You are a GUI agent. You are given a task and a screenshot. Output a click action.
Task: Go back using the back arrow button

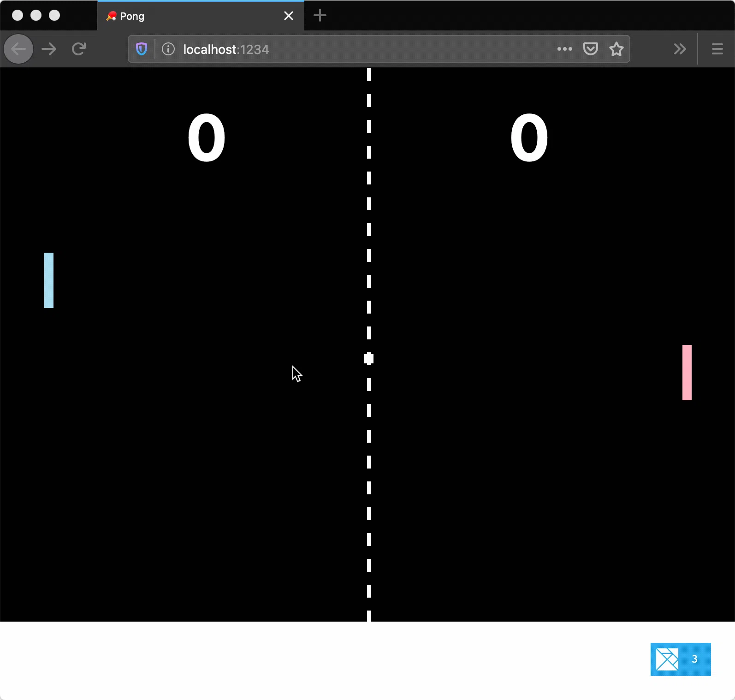[18, 49]
